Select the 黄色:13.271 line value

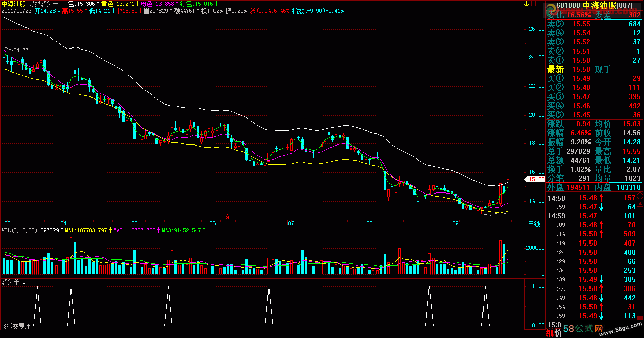pyautogui.click(x=118, y=4)
